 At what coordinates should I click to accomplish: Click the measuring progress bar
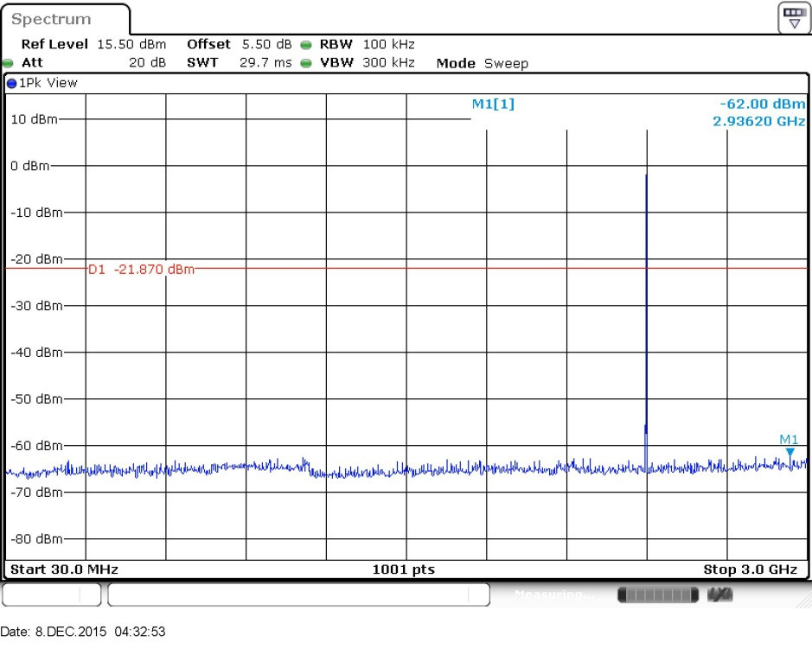[658, 595]
